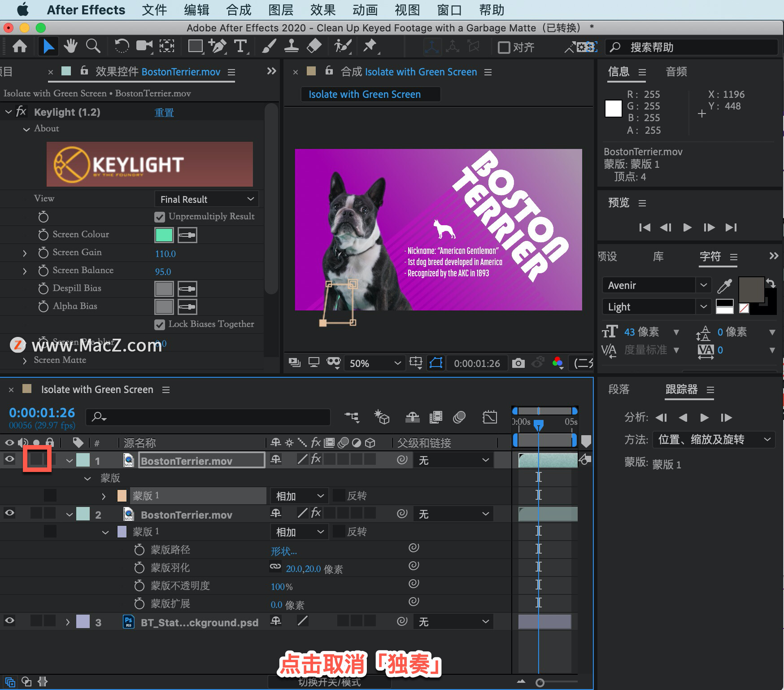Viewport: 784px width, 690px height.
Task: Click 重置 to reset Keylight
Action: [164, 113]
